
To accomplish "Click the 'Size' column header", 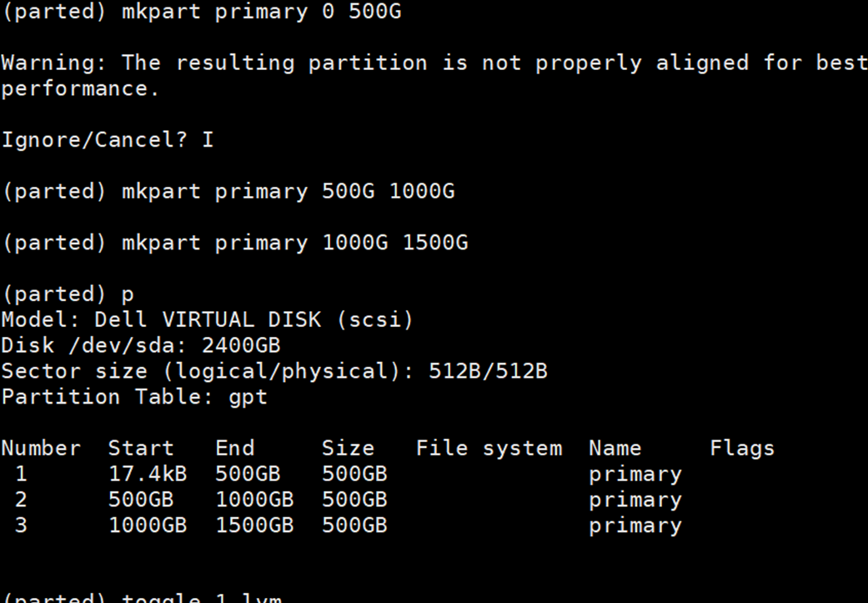I will pos(348,448).
